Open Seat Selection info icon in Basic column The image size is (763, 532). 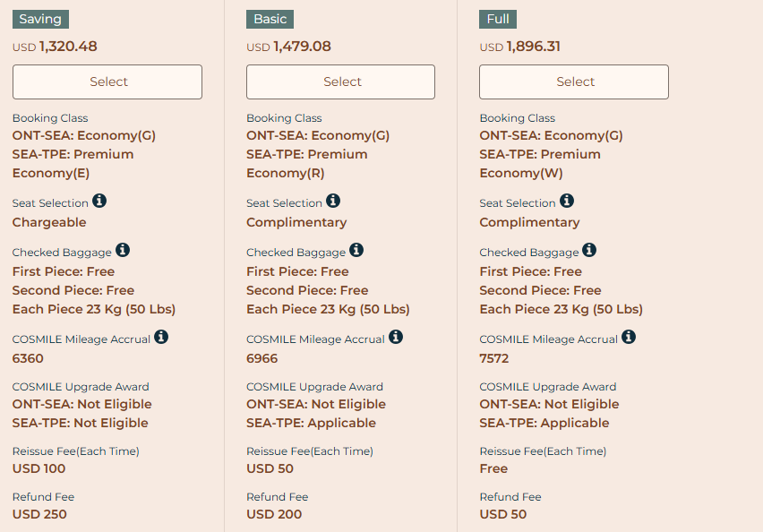pos(333,201)
